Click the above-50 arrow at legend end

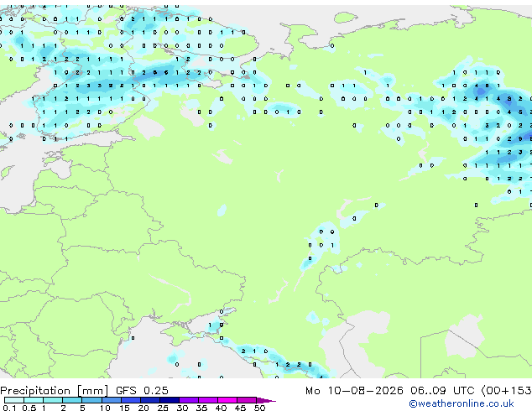point(266,400)
